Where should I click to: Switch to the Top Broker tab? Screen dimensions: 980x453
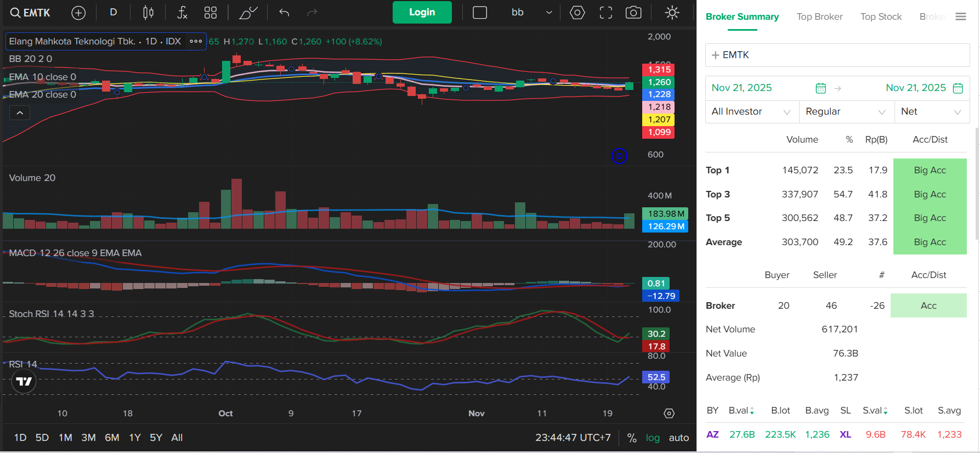pos(819,17)
